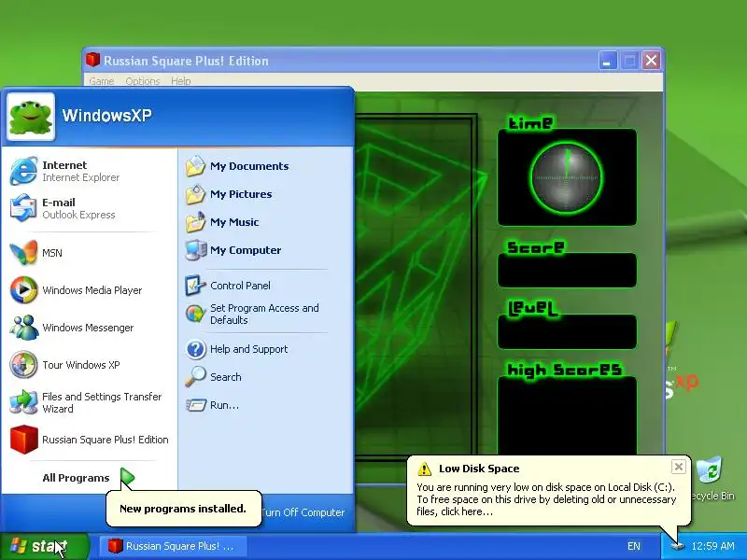This screenshot has width=747, height=560.
Task: Click the time clock dial in the game
Action: tap(567, 177)
